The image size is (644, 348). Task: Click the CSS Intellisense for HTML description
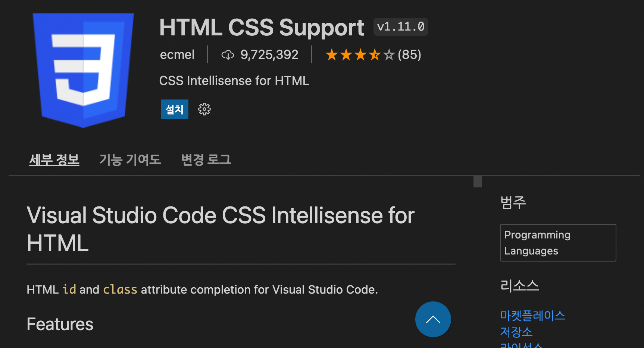coord(234,80)
